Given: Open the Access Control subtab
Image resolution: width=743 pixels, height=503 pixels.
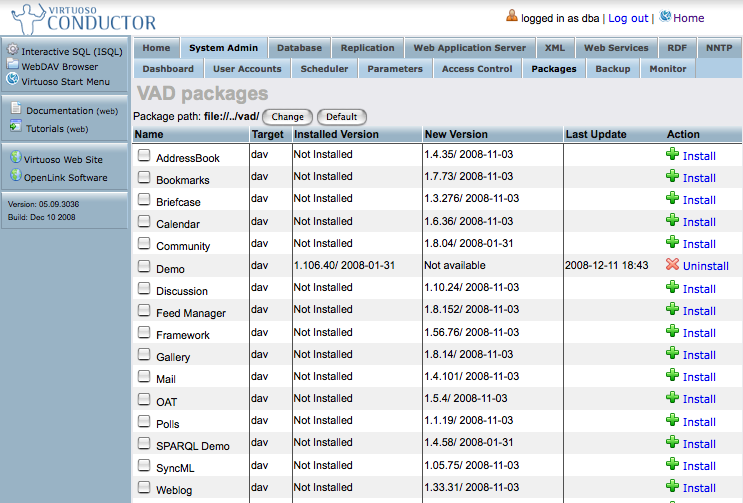Looking at the screenshot, I should 477,69.
